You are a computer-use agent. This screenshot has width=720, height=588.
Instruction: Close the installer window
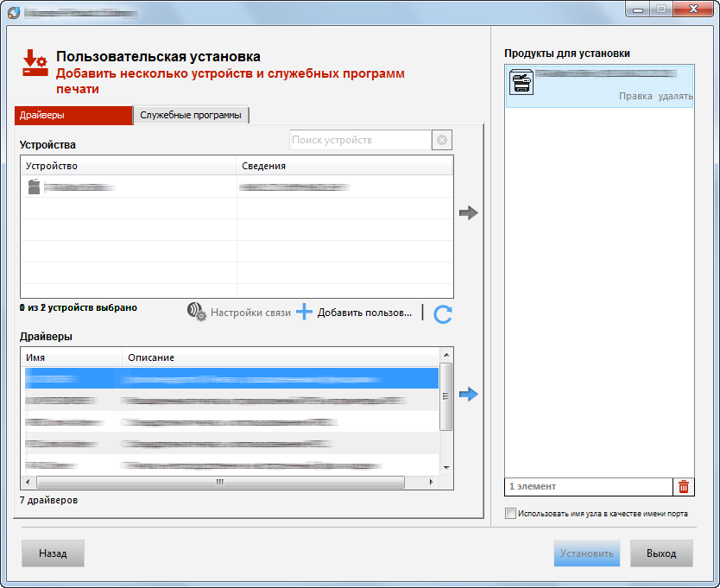point(693,9)
